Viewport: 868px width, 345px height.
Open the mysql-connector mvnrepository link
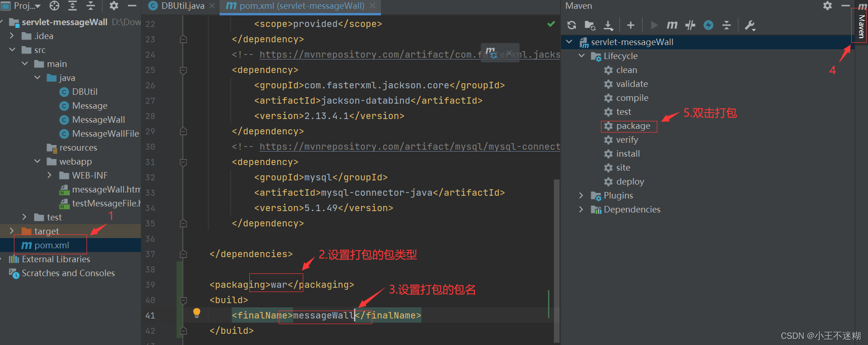[x=409, y=146]
